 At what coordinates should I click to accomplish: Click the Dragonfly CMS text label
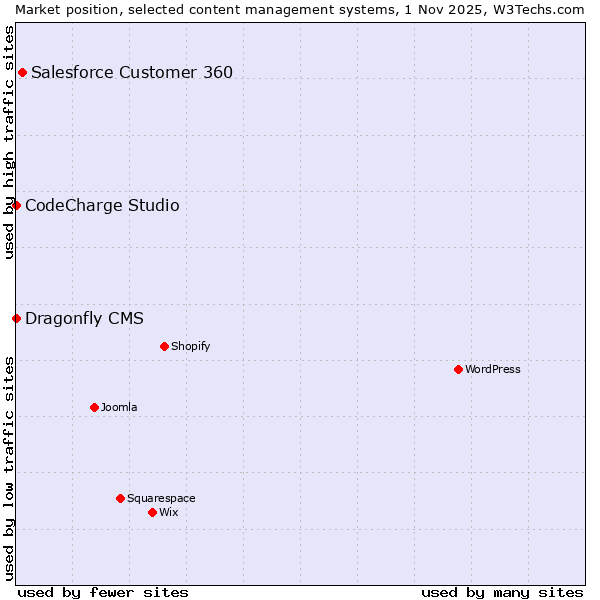84,319
